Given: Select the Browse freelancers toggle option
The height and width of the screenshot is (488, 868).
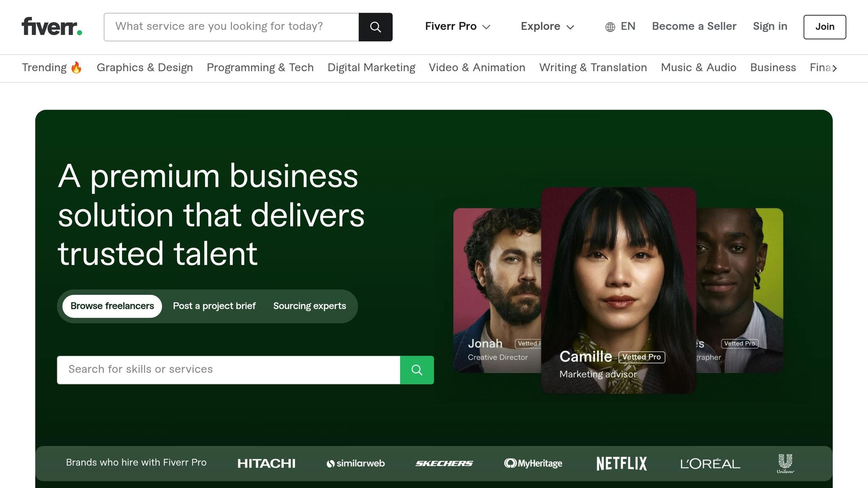Looking at the screenshot, I should 111,306.
